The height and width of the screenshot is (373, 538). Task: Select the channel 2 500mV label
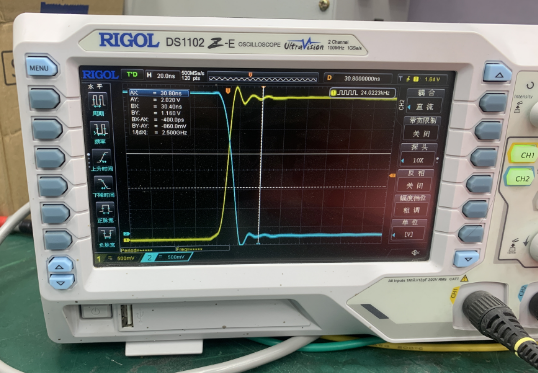pos(167,257)
